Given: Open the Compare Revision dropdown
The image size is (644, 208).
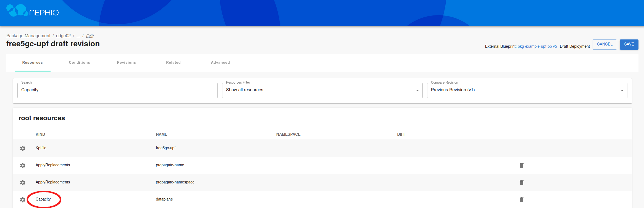Looking at the screenshot, I should coord(527,90).
